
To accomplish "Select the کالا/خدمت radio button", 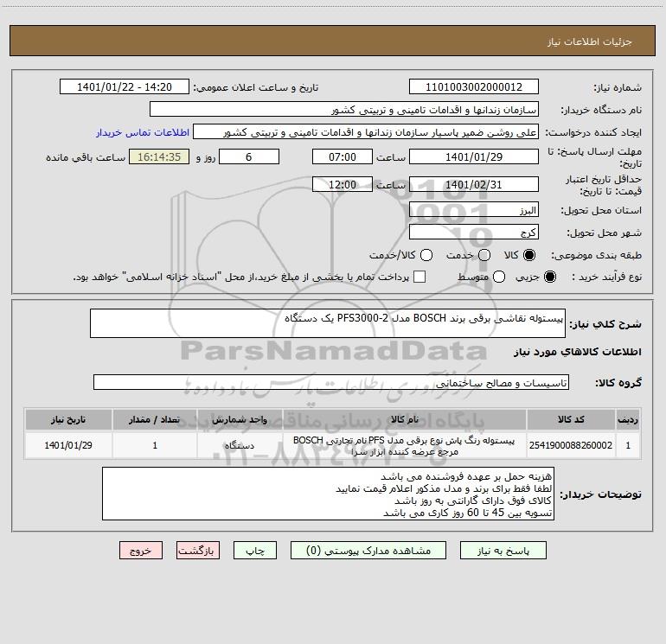I will (426, 255).
